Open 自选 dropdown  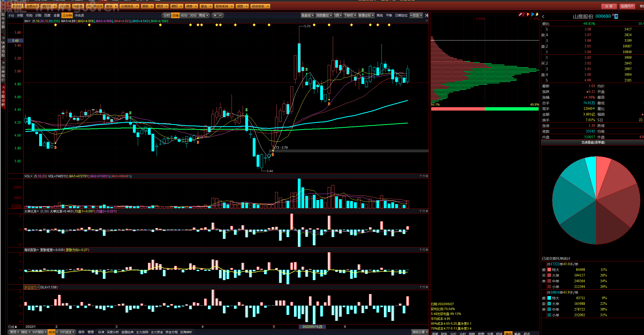coord(416,15)
